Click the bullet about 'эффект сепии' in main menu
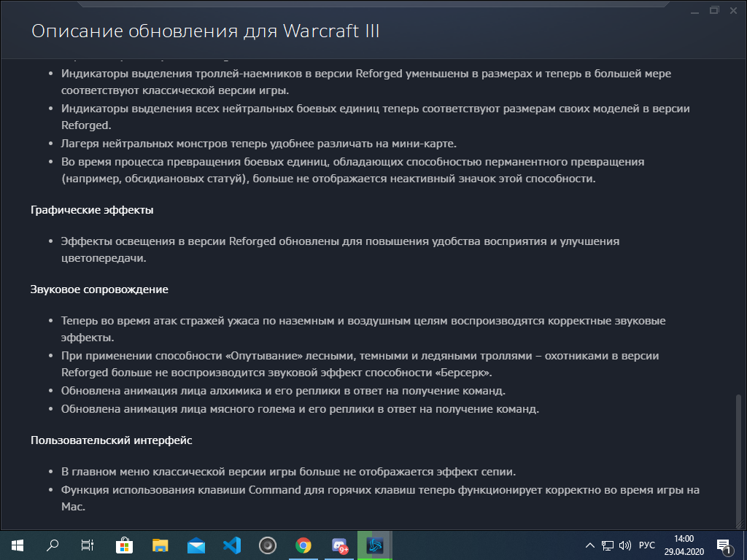 [288, 472]
